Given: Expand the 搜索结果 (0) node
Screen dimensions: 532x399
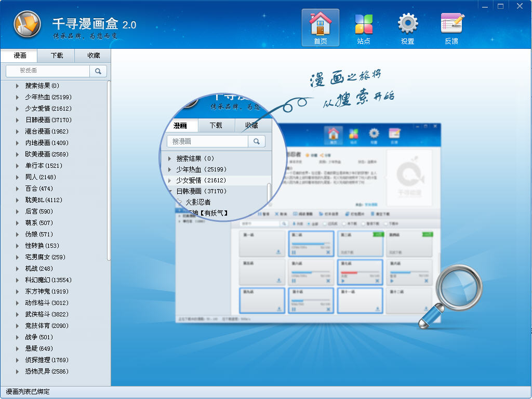Looking at the screenshot, I should (17, 86).
